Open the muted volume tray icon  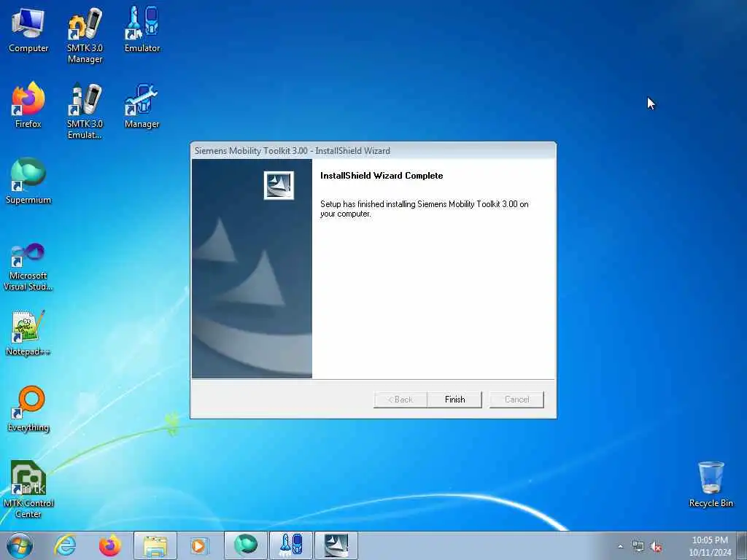tap(656, 547)
